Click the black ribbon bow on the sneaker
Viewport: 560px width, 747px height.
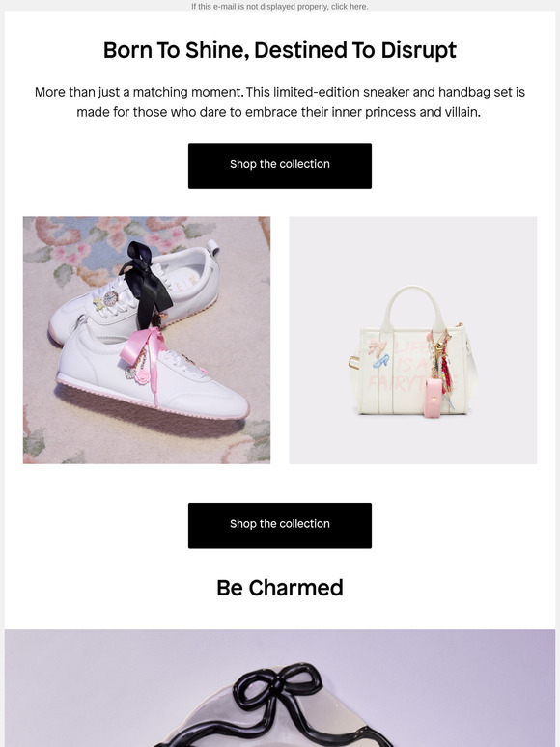click(147, 281)
